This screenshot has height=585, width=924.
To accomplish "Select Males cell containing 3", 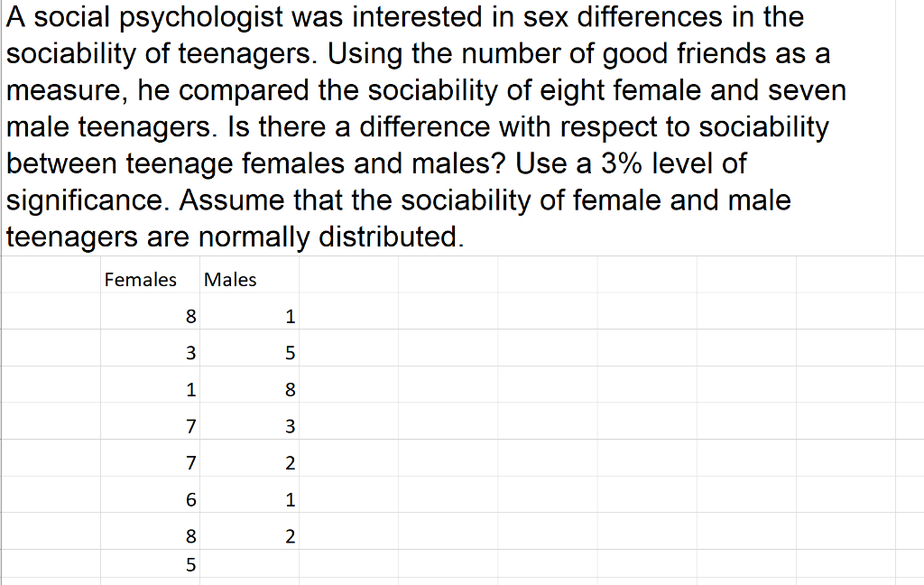I will (249, 421).
